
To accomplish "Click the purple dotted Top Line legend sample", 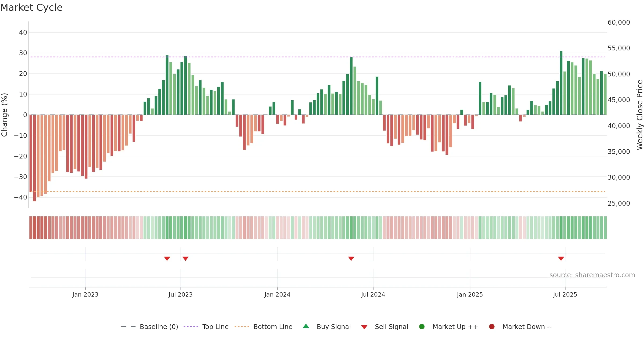I will 191,327.
